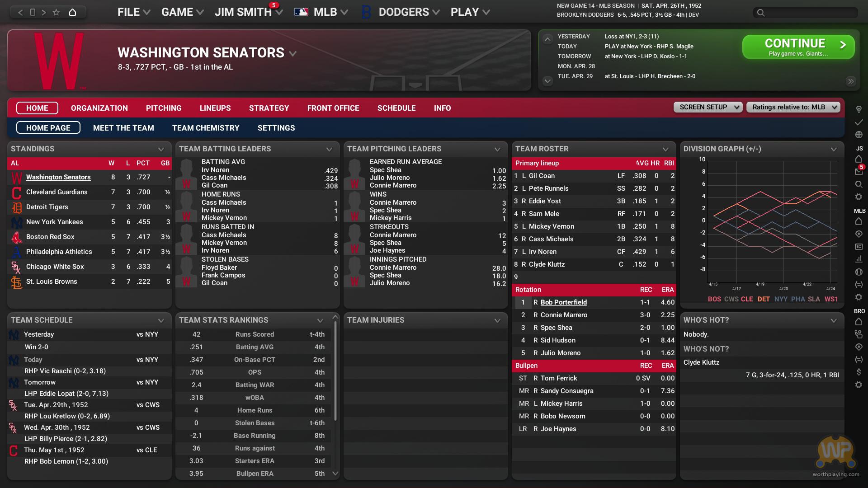Click the globe icon in right sidebar
Image resolution: width=868 pixels, height=488 pixels.
point(859,135)
